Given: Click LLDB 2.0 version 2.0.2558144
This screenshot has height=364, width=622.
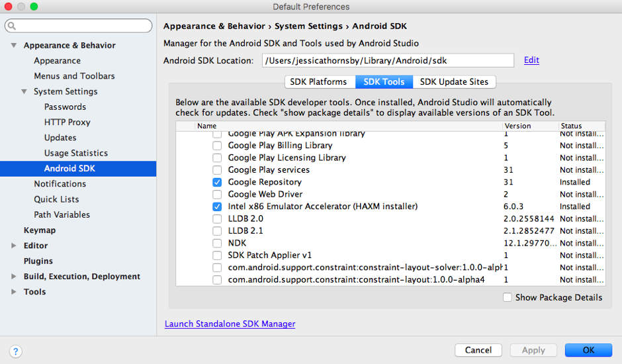Looking at the screenshot, I should [529, 218].
